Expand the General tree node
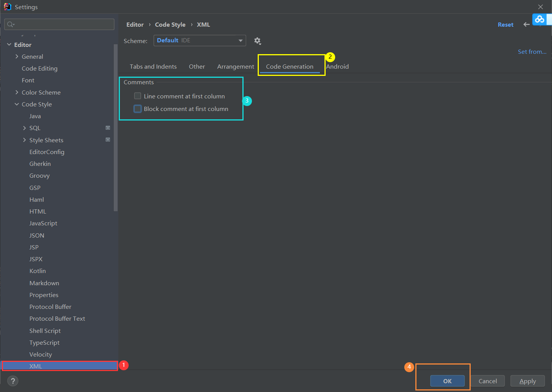 17,56
